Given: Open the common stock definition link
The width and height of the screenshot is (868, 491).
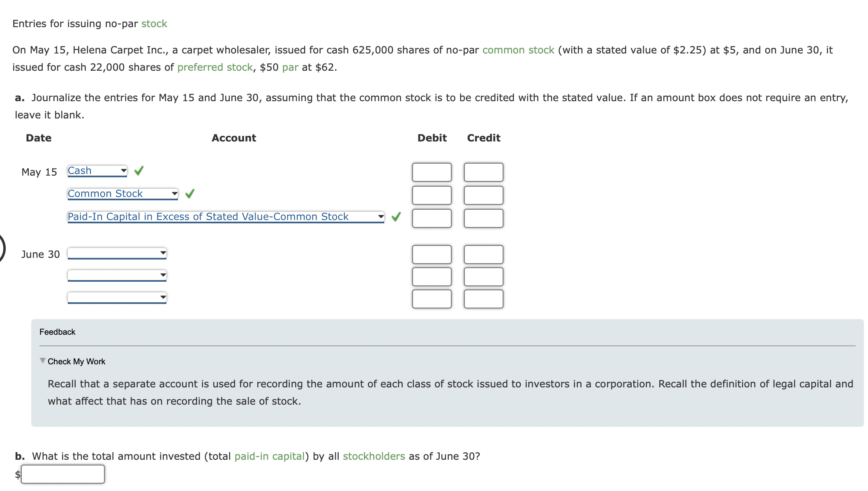Looking at the screenshot, I should [x=518, y=50].
